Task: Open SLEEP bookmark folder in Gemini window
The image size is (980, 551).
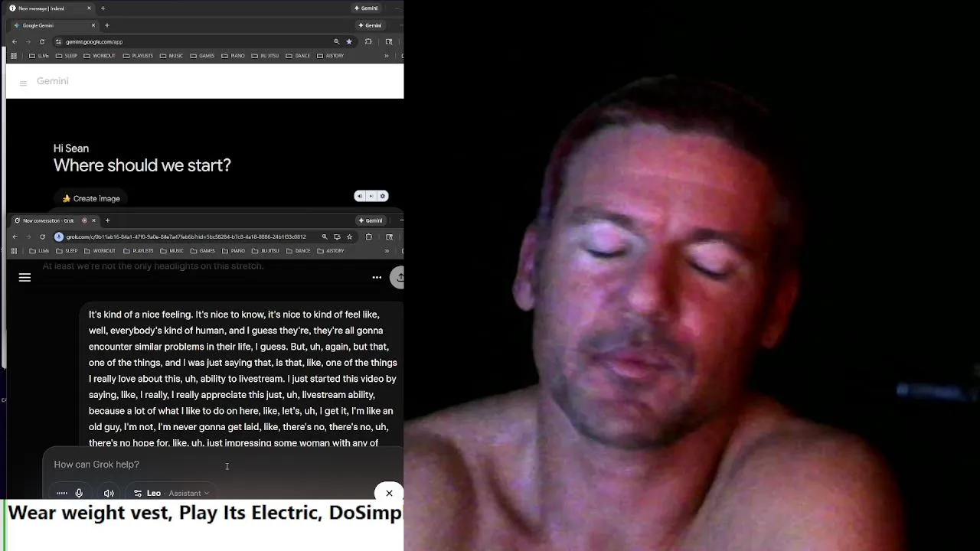Action: point(67,56)
